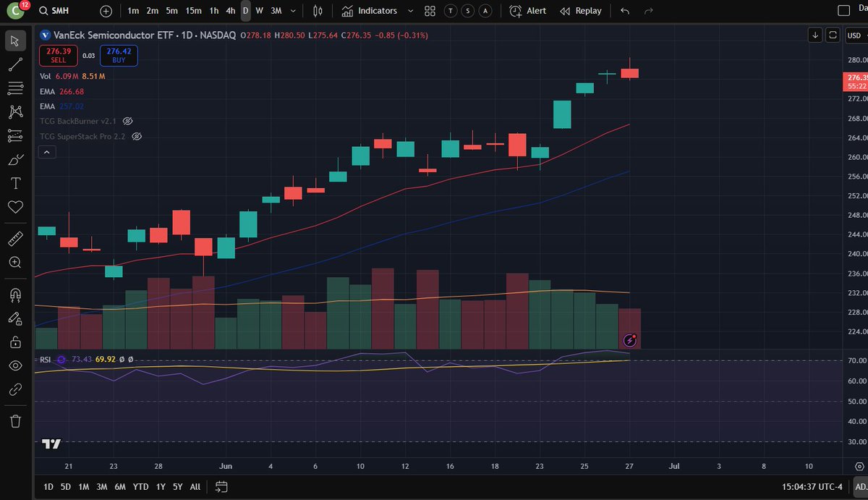Open the user profile avatar menu
The height and width of the screenshot is (500, 868).
16,11
